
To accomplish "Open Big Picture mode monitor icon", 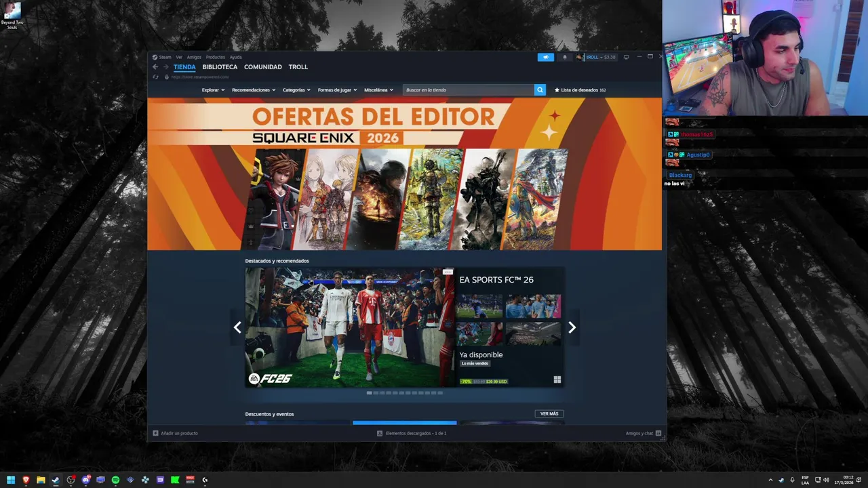I will tap(626, 57).
